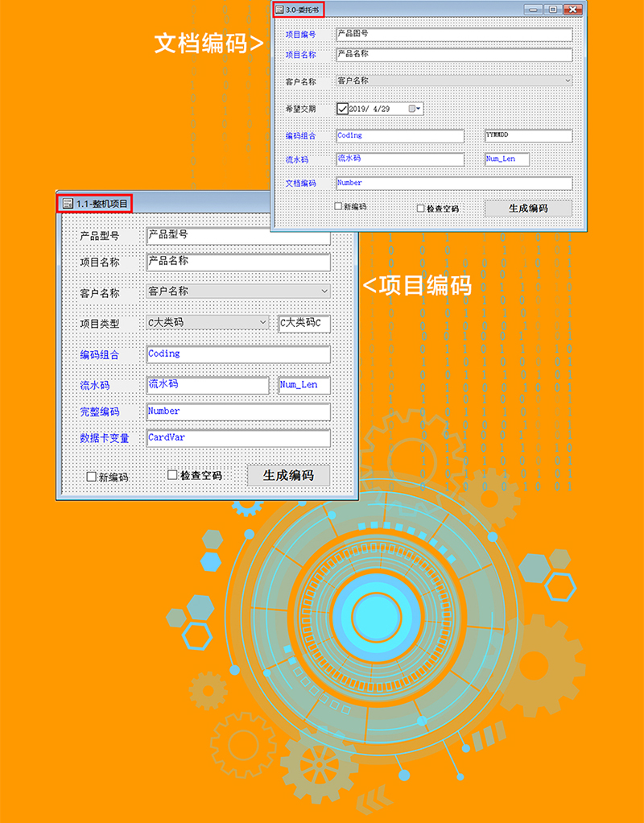Click 生成编码 button in 整机项目 window
Viewport: 644px width, 823px height.
pyautogui.click(x=288, y=475)
